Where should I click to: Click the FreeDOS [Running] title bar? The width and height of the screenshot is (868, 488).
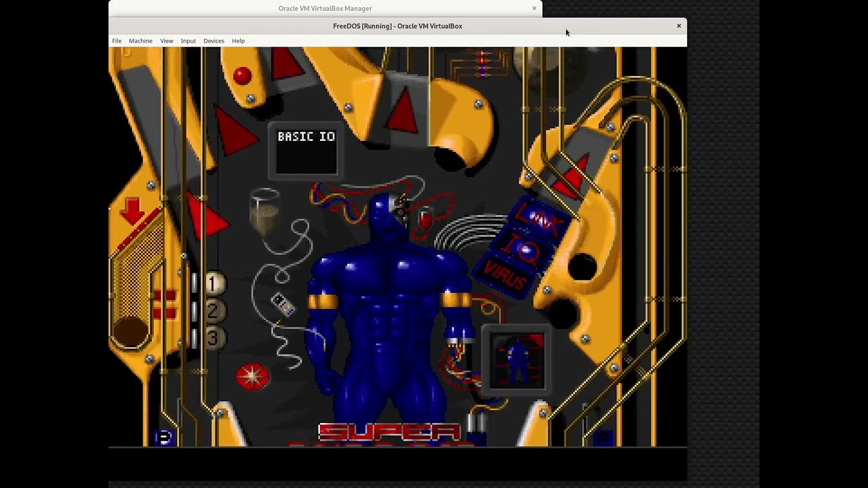coord(397,26)
